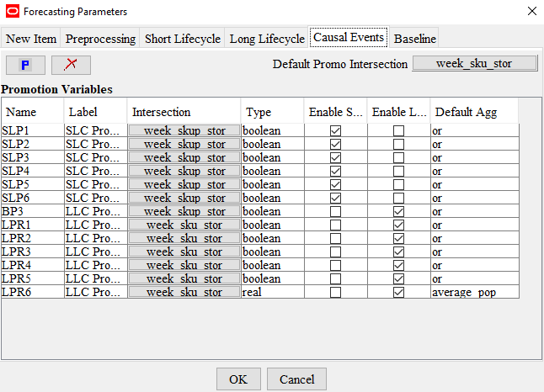Viewport: 544px width, 392px height.
Task: Check Enable L... for SLP3
Action: click(398, 157)
